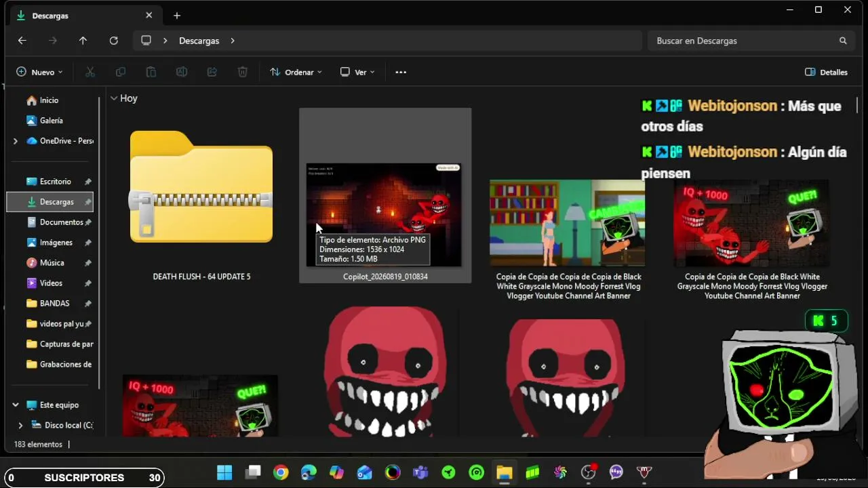Screen dimensions: 868x488
Task: Click the Cut scissors icon
Action: pos(90,72)
